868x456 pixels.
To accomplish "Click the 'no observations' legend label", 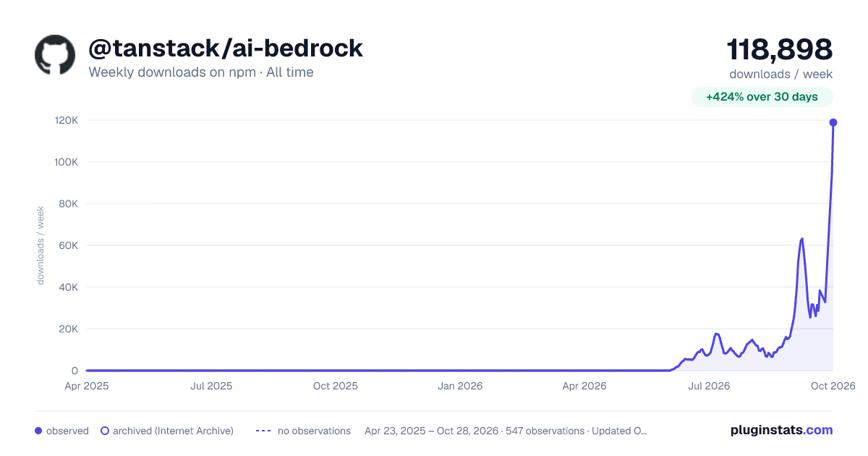I will (x=314, y=431).
